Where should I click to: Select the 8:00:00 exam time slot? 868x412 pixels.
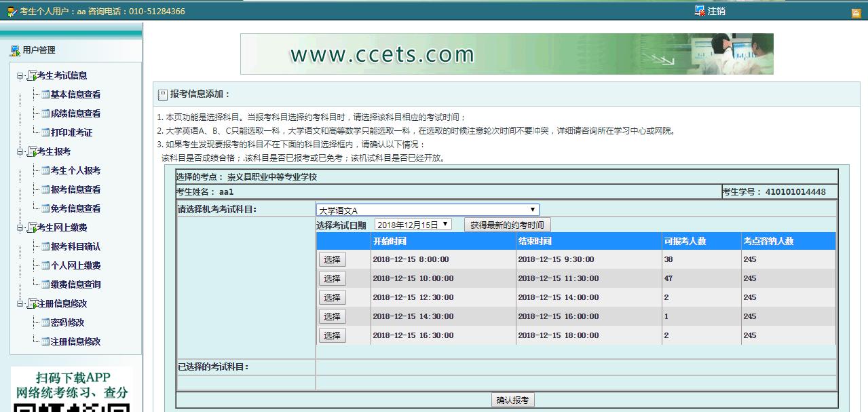click(x=332, y=259)
